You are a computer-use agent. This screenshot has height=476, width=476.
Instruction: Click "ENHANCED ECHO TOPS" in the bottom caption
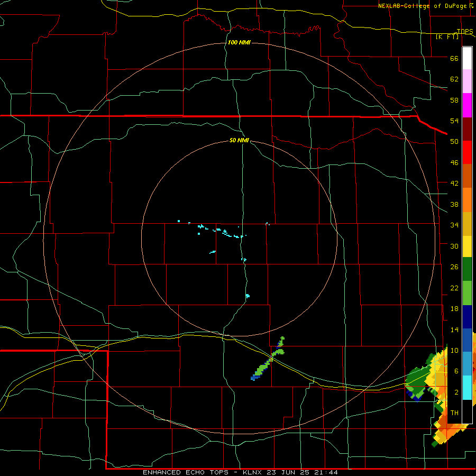[x=185, y=472]
